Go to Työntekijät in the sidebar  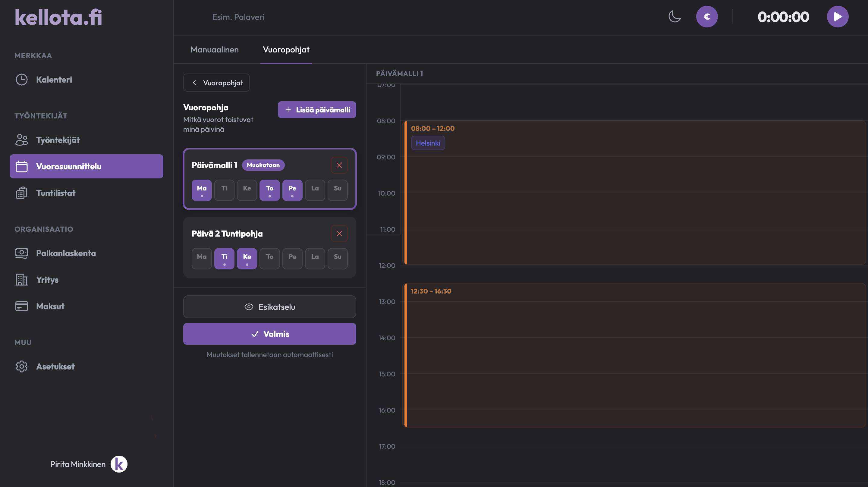(86, 140)
